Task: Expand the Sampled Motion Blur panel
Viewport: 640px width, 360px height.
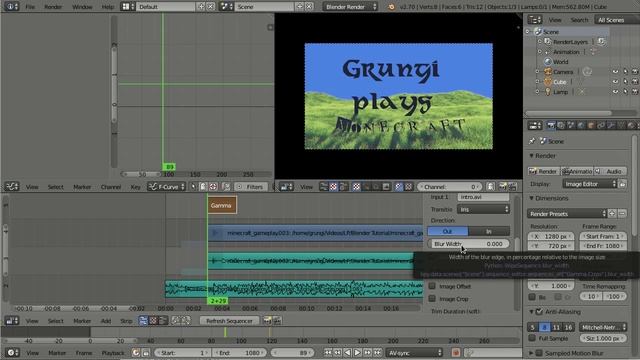Action: point(531,353)
